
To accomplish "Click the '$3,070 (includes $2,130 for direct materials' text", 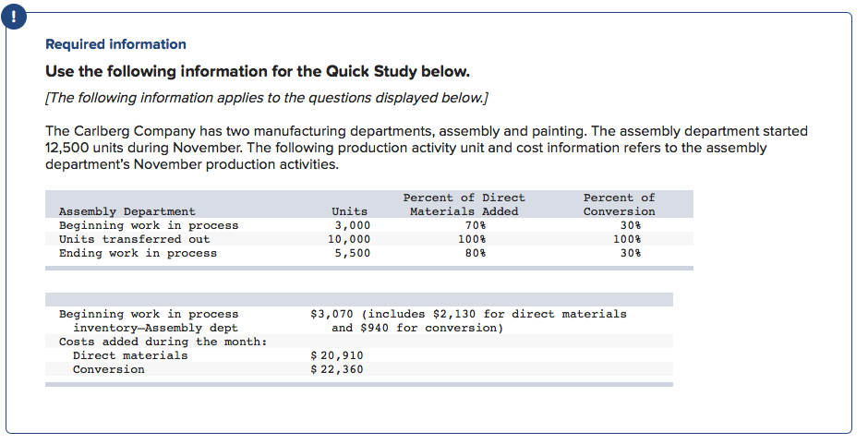I will click(468, 314).
